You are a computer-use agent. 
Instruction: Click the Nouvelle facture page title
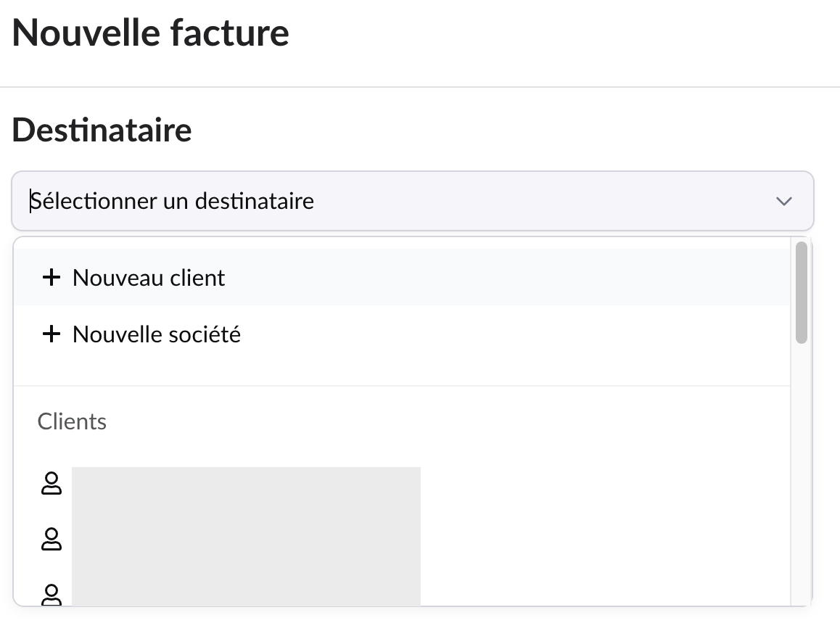point(150,33)
